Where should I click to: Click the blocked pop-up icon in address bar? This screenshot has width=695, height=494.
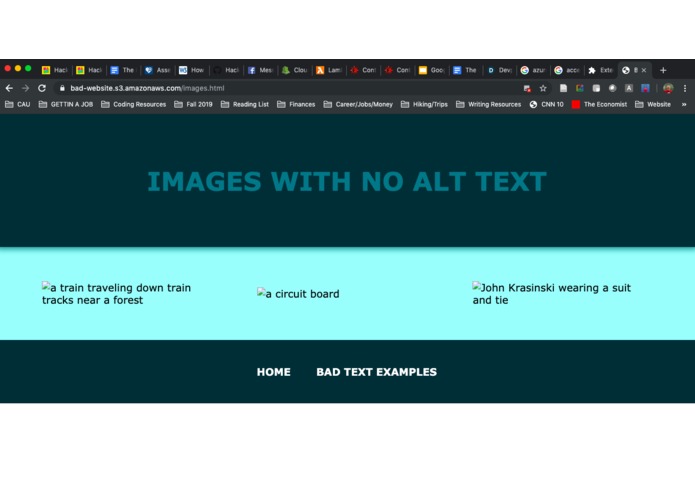click(x=527, y=89)
